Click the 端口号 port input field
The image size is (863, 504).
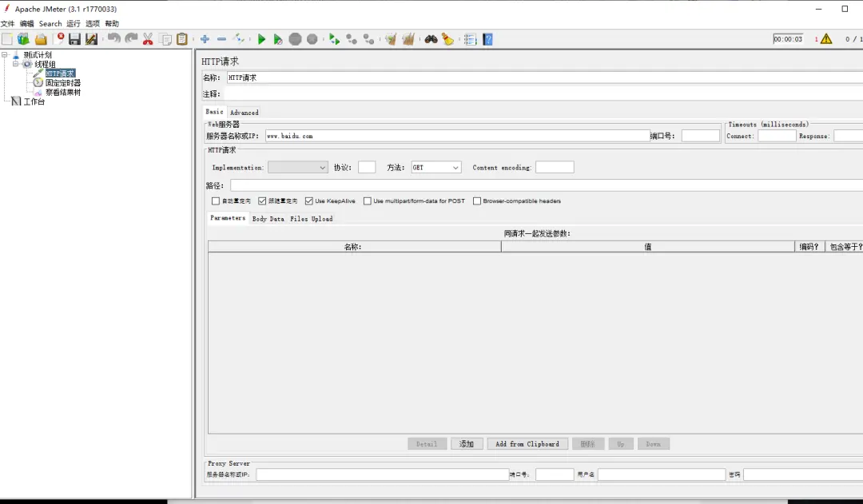[701, 136]
